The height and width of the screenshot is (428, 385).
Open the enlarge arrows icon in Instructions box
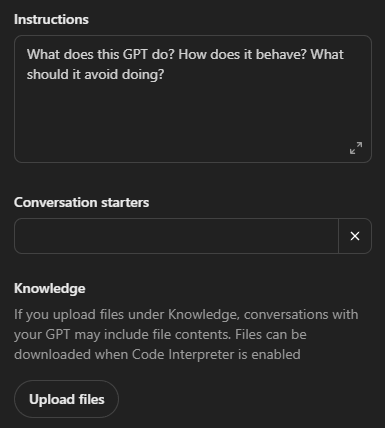[x=356, y=148]
